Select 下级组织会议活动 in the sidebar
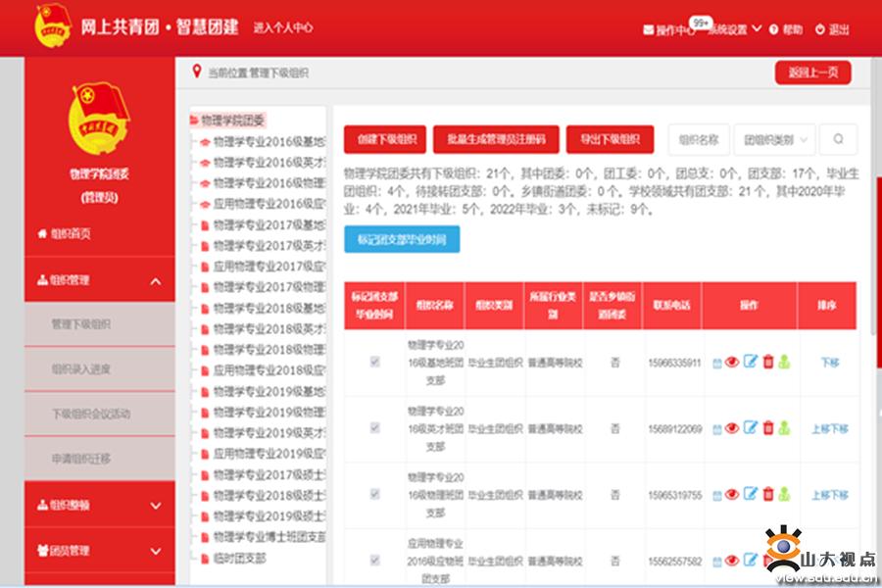882x588 pixels. 90,414
